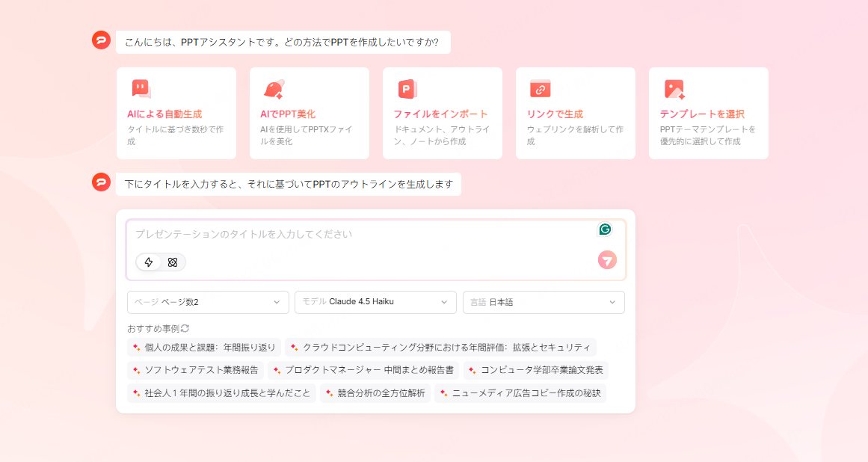Choose the テンプレートを選択 option title
The height and width of the screenshot is (462, 868).
tap(701, 114)
